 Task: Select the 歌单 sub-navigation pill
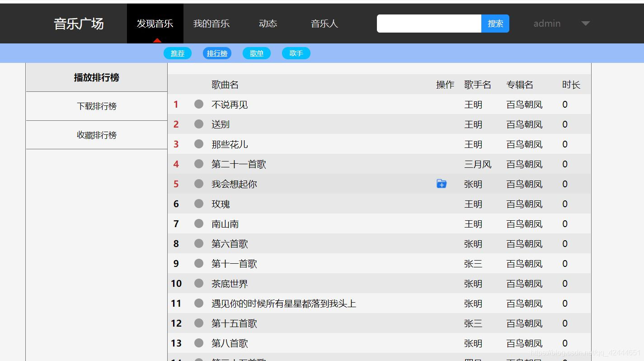click(x=257, y=53)
